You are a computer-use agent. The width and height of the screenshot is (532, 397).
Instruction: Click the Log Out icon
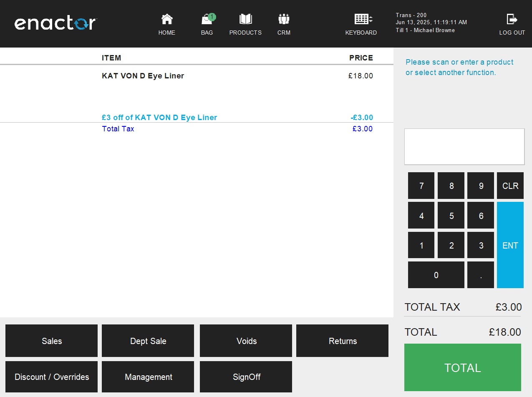[x=512, y=24]
